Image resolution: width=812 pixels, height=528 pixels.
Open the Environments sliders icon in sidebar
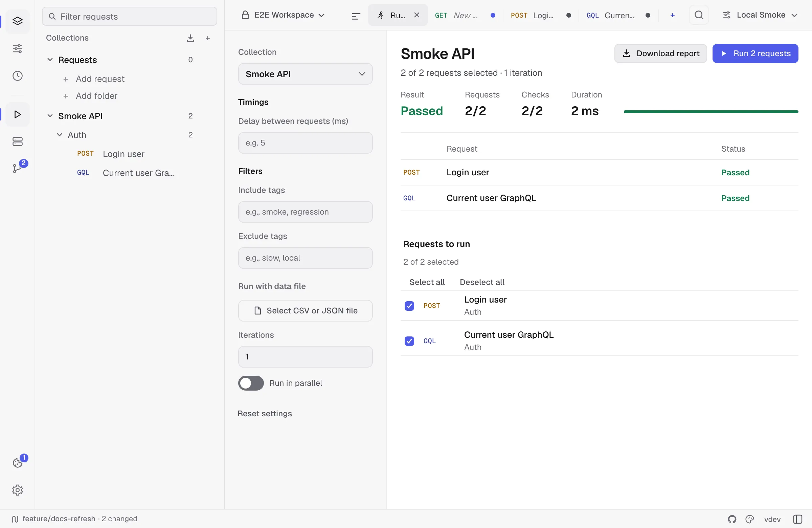(17, 48)
